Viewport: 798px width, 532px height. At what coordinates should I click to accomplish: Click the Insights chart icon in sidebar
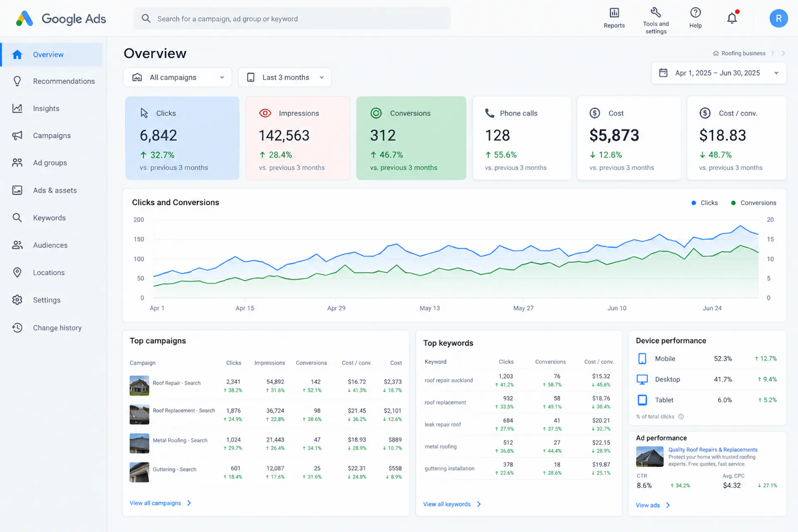[x=17, y=108]
